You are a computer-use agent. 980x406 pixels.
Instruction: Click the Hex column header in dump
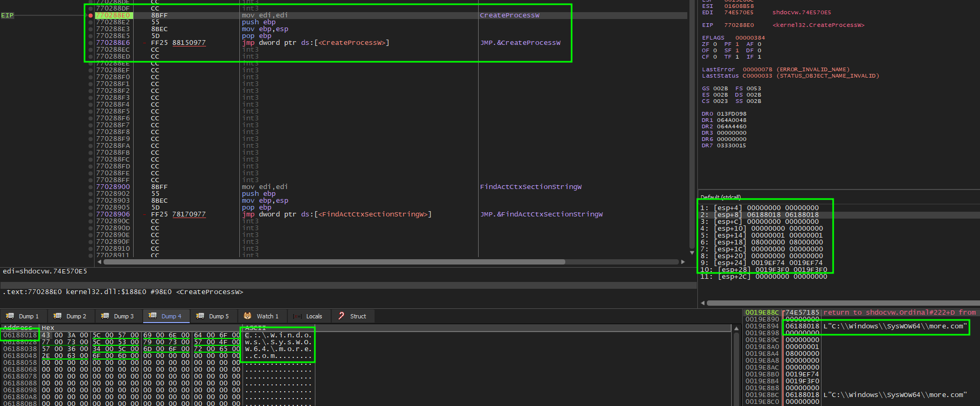tap(48, 328)
